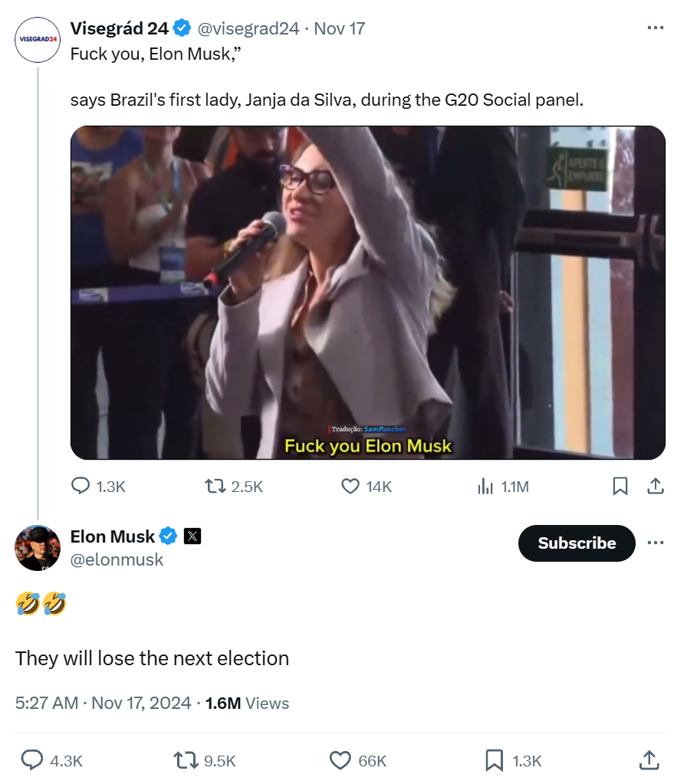Open Elon Musk's profile avatar
Screen dimensions: 674x784
click(38, 547)
